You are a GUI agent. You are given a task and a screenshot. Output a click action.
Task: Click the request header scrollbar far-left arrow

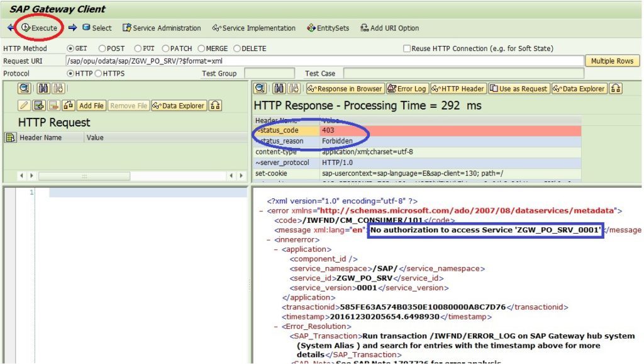coord(21,176)
